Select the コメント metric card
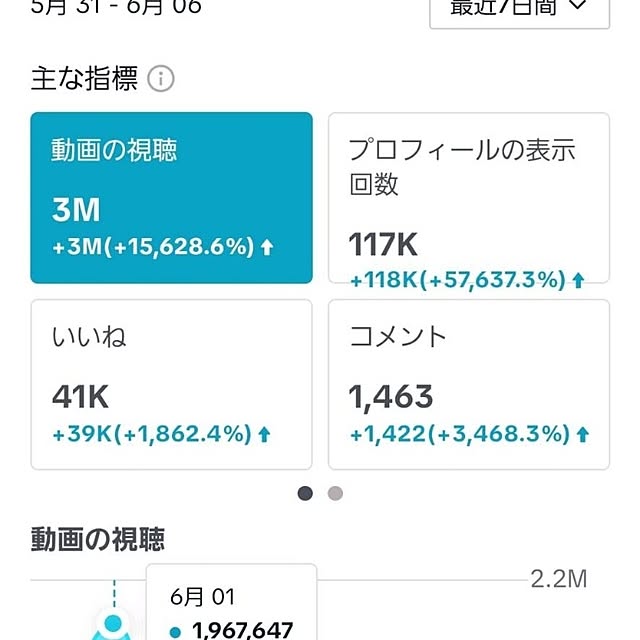 (469, 384)
